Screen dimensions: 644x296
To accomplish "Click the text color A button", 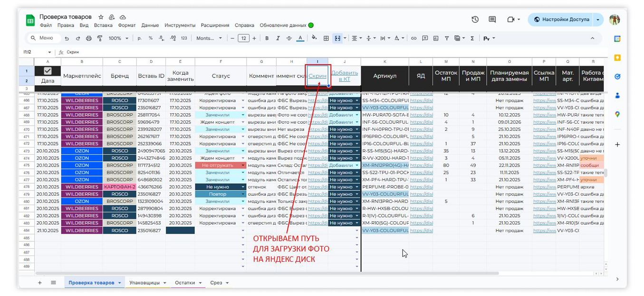I will [x=300, y=39].
